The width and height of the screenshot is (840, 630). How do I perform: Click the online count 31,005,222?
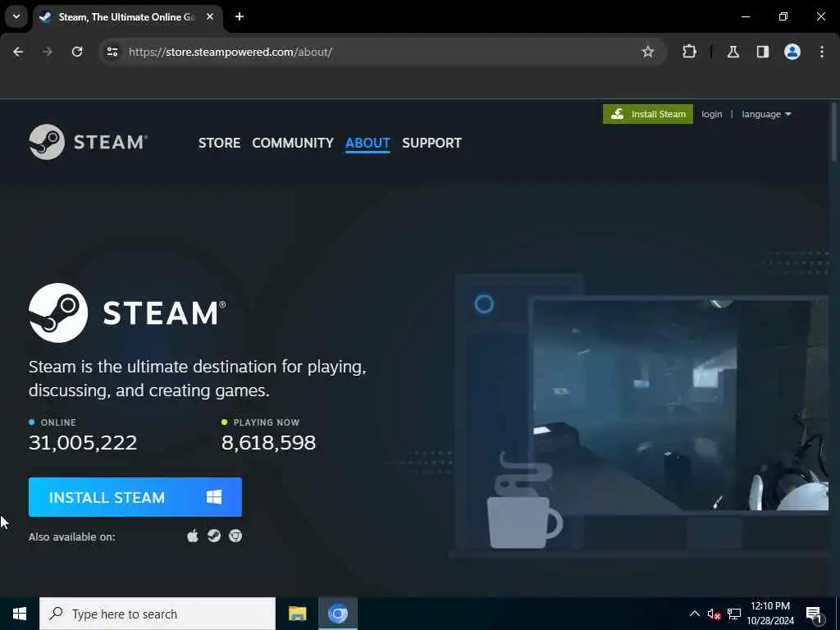[83, 442]
